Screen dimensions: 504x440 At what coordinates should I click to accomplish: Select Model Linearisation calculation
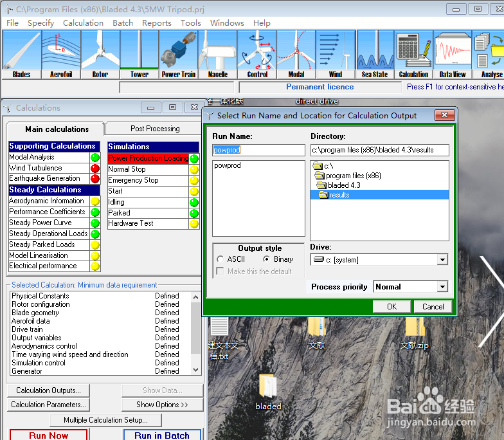coord(49,256)
